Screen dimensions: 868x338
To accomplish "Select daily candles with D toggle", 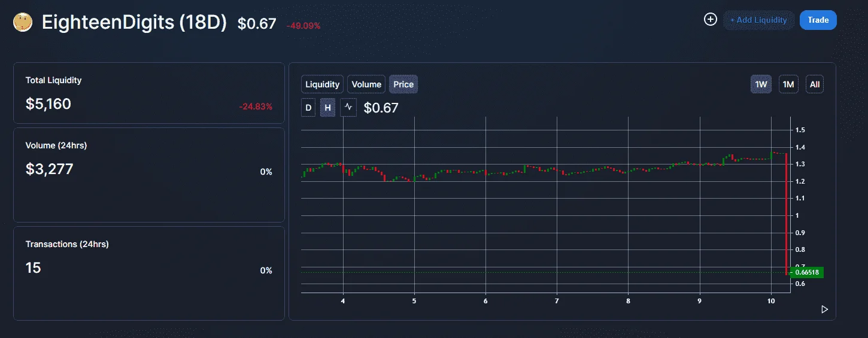I will coord(308,108).
